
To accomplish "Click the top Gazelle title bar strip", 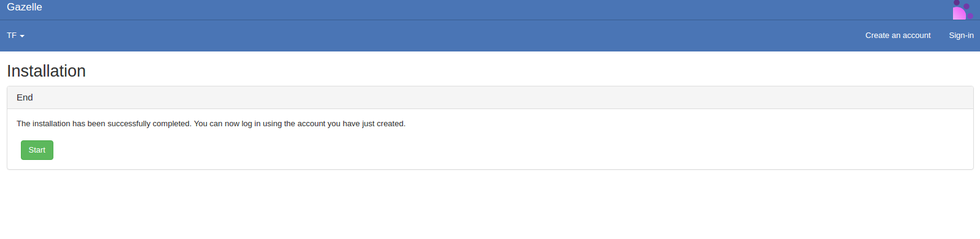I will point(490,10).
